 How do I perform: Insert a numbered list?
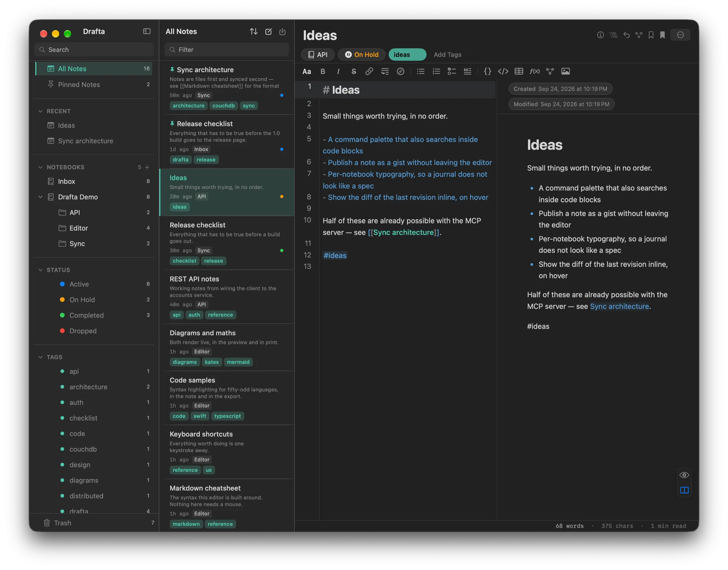click(x=436, y=71)
